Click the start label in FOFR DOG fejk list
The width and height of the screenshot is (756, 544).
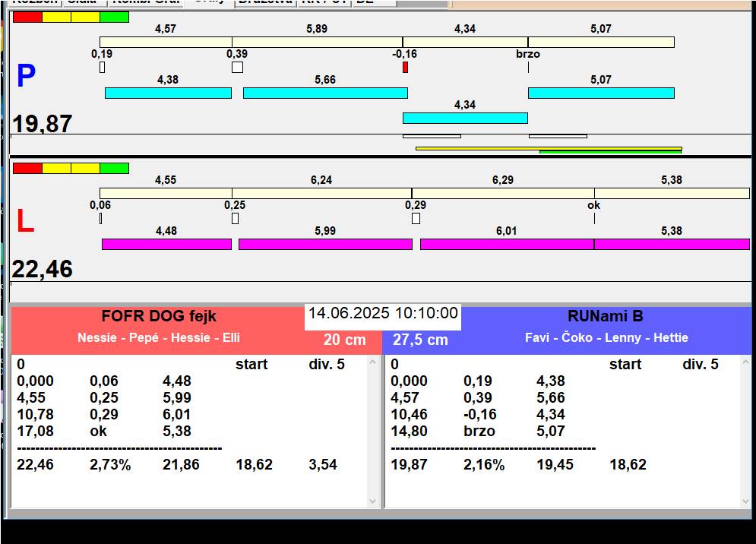click(x=251, y=364)
